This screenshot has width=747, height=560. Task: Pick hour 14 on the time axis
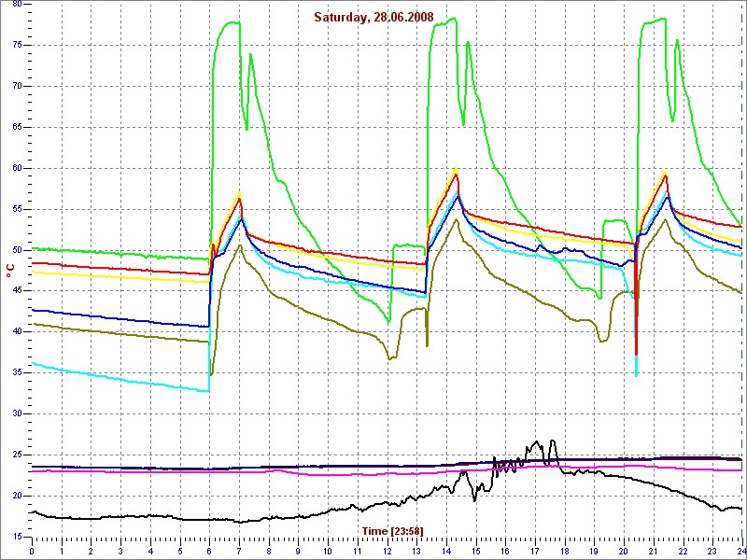coord(446,551)
